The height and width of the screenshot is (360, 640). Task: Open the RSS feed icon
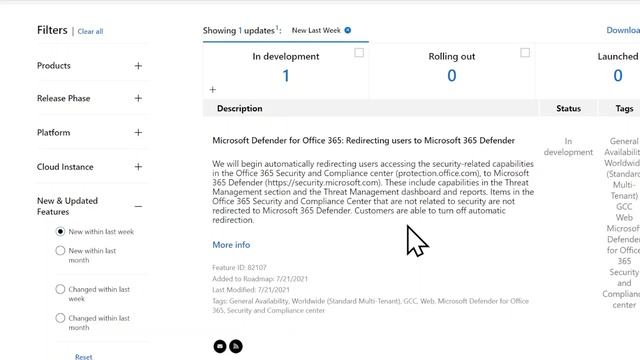pyautogui.click(x=236, y=346)
